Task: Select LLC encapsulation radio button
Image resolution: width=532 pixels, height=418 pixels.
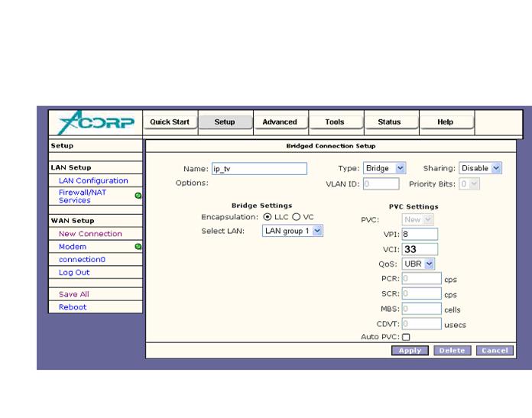Action: pos(269,217)
